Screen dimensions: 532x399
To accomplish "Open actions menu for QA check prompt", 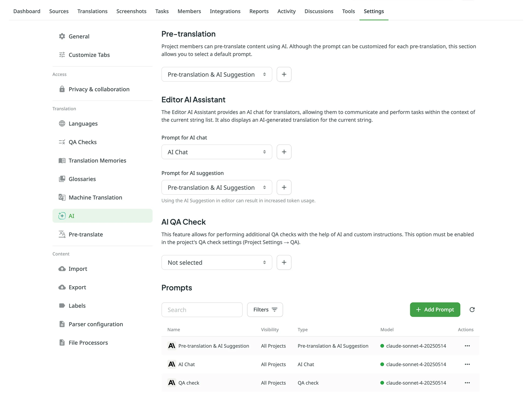I will [x=467, y=383].
